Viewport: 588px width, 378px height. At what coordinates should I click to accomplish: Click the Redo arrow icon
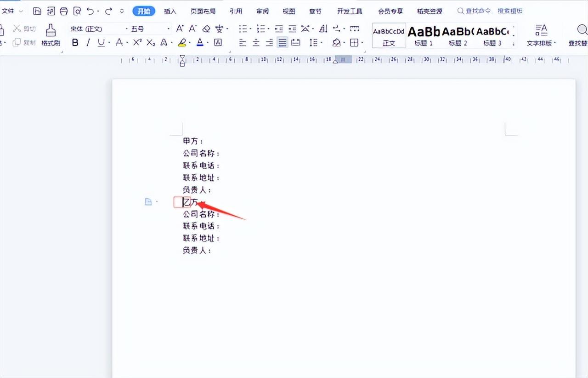click(x=108, y=11)
